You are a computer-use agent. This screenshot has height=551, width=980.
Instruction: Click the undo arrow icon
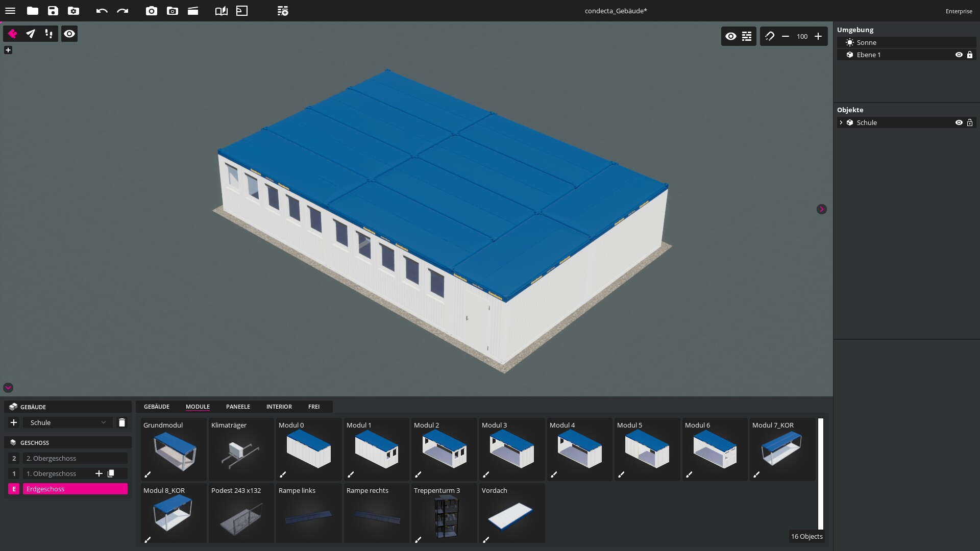102,11
